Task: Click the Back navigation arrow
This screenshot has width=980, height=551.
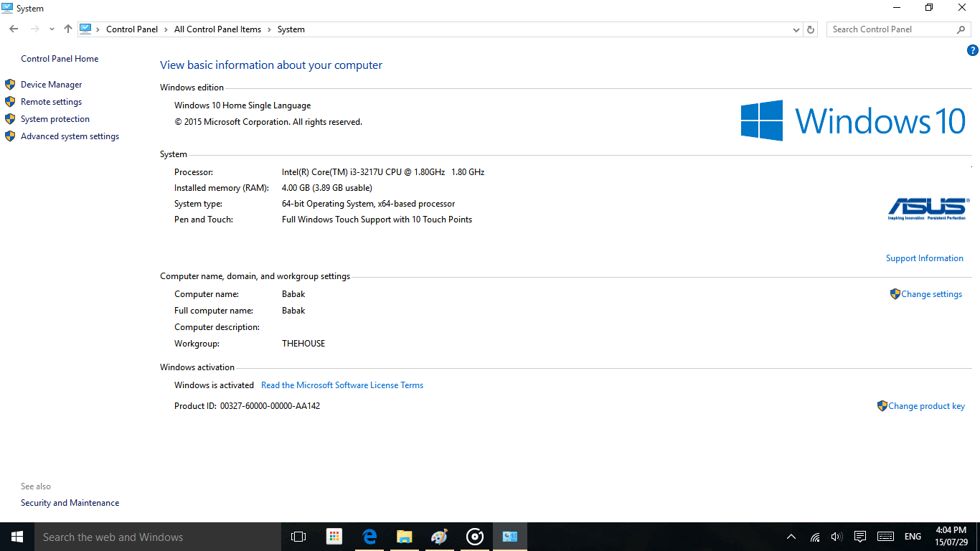Action: coord(14,29)
